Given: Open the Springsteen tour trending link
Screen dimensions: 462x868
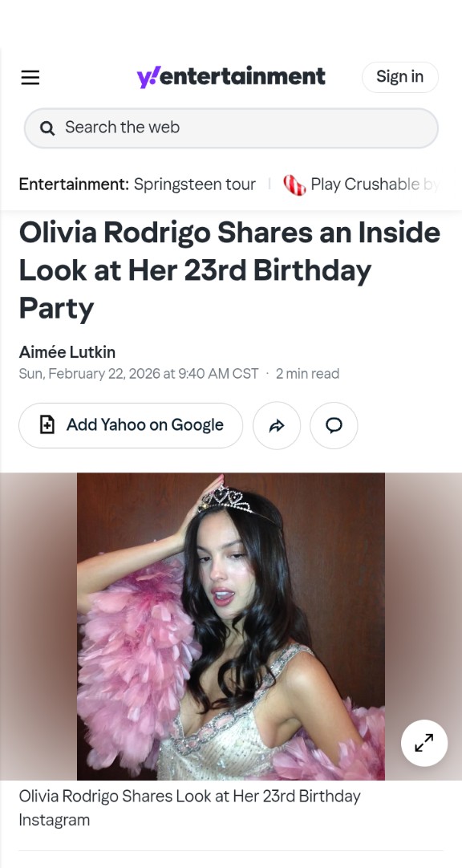Looking at the screenshot, I should tap(195, 185).
